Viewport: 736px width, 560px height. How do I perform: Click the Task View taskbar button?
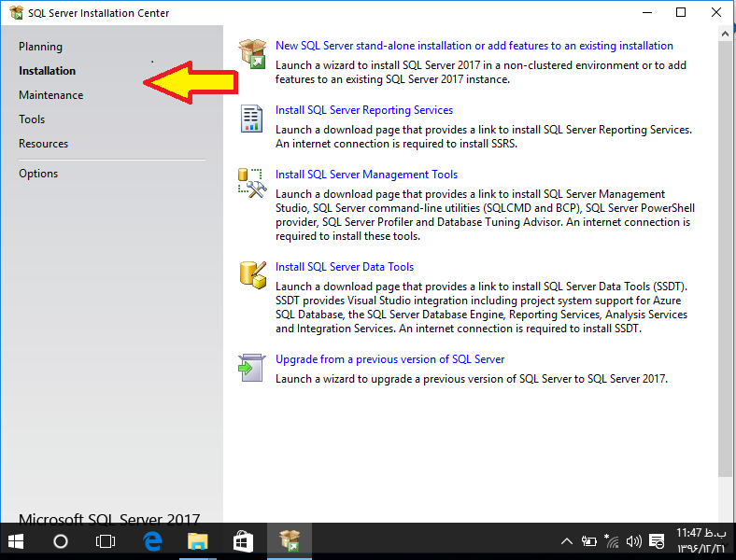[x=106, y=541]
